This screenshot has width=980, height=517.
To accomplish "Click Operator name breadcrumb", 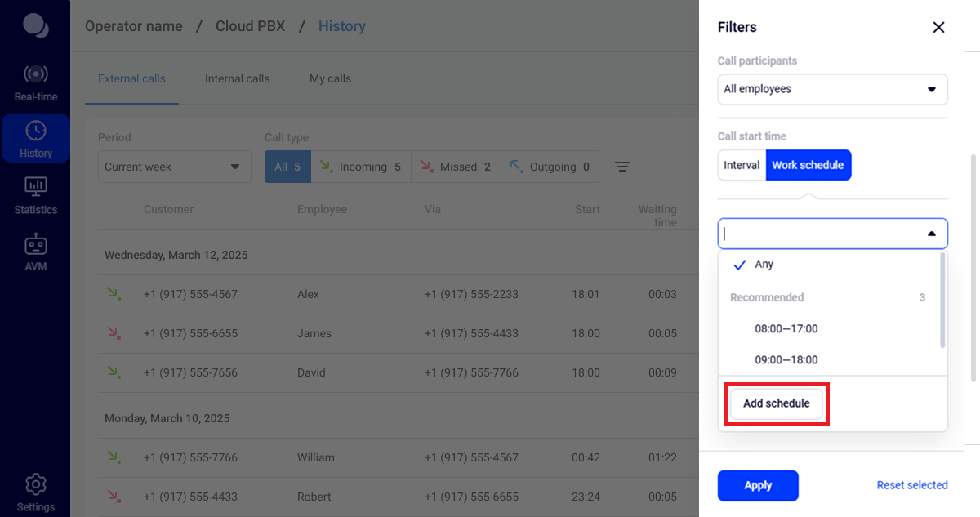I will 134,26.
